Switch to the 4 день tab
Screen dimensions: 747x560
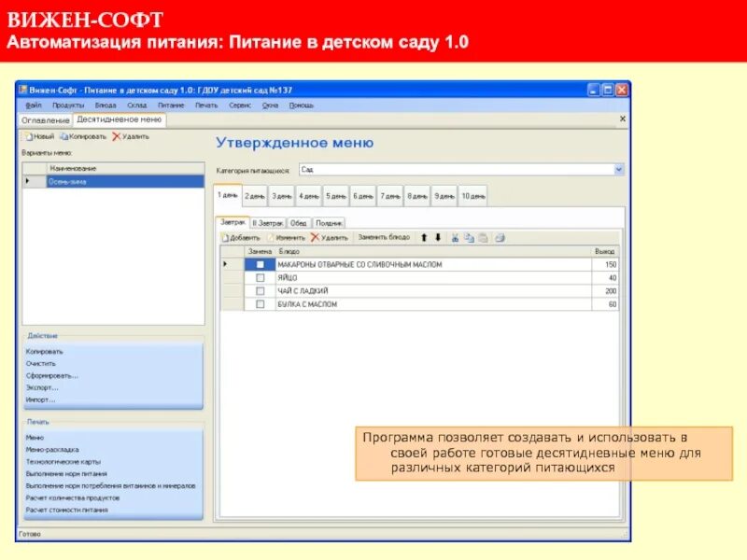point(309,196)
